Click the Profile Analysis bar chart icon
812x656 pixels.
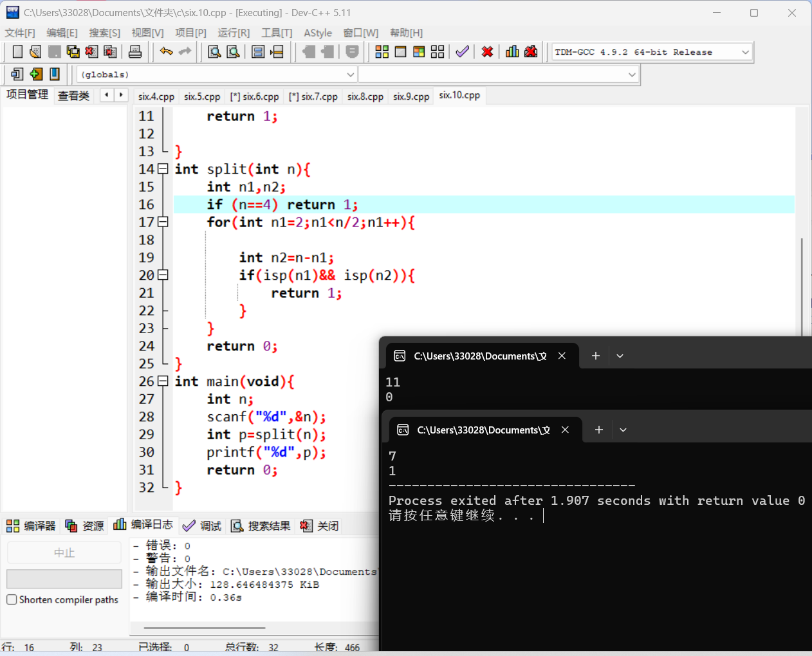coord(512,52)
